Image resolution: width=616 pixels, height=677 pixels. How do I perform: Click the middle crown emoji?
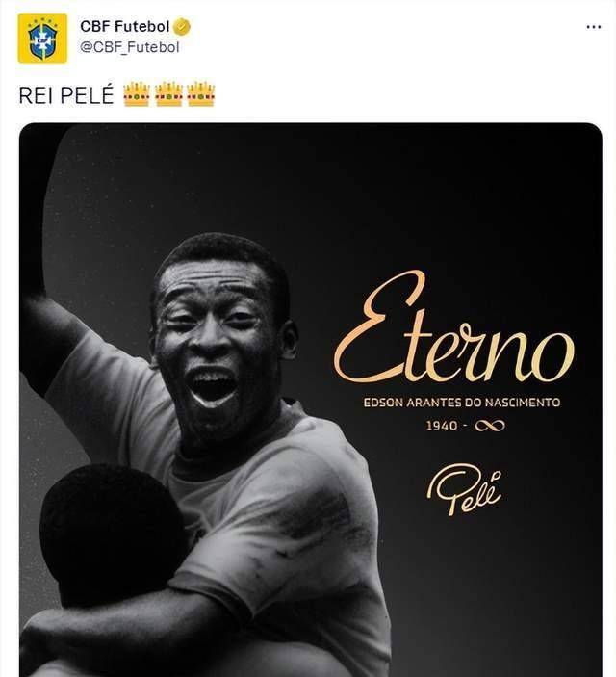pyautogui.click(x=168, y=93)
